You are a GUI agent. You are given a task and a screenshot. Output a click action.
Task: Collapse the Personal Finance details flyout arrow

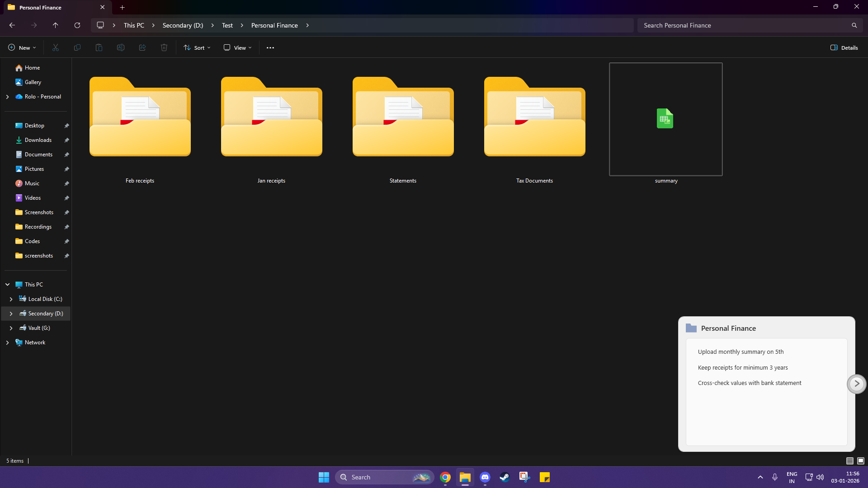tap(857, 384)
